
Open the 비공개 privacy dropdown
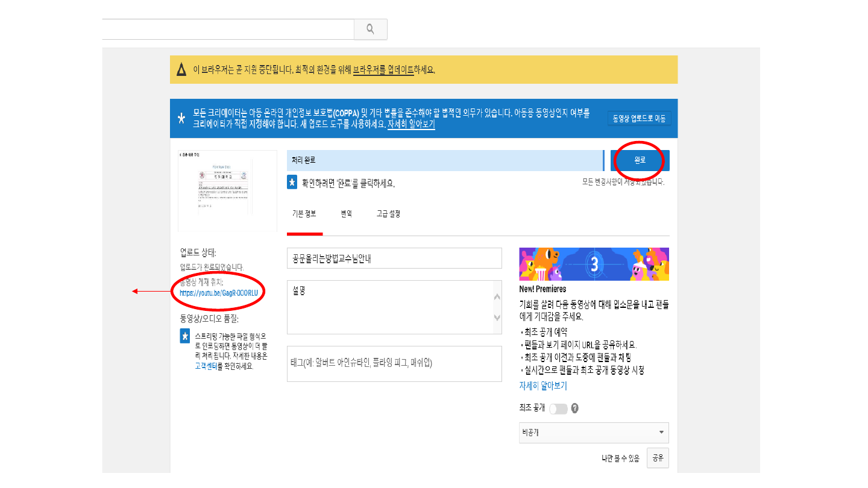594,433
